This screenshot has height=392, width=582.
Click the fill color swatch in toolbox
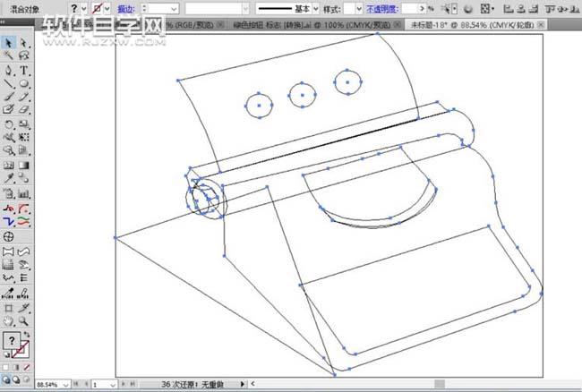point(11,340)
